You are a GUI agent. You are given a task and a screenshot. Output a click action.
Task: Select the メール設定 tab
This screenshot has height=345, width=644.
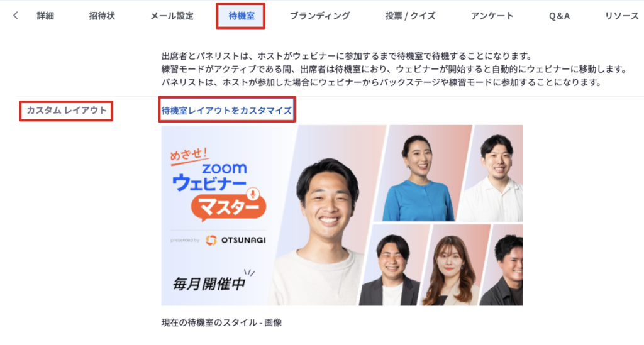pos(172,16)
